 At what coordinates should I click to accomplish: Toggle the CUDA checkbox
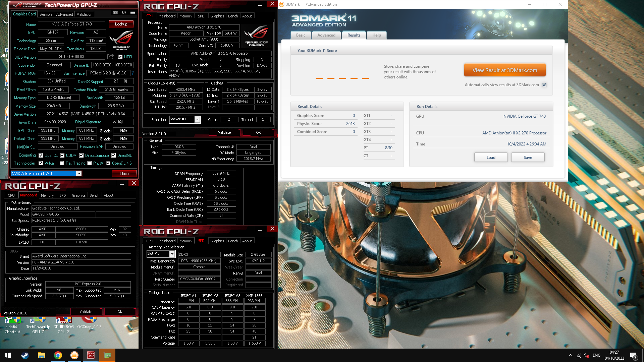click(x=62, y=156)
